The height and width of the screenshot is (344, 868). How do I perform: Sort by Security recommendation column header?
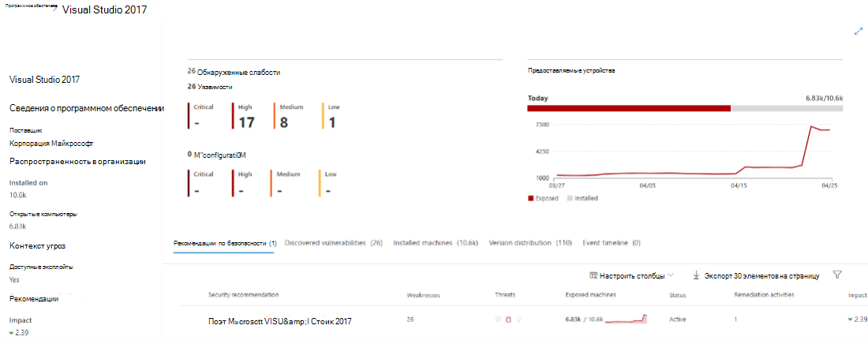click(244, 294)
